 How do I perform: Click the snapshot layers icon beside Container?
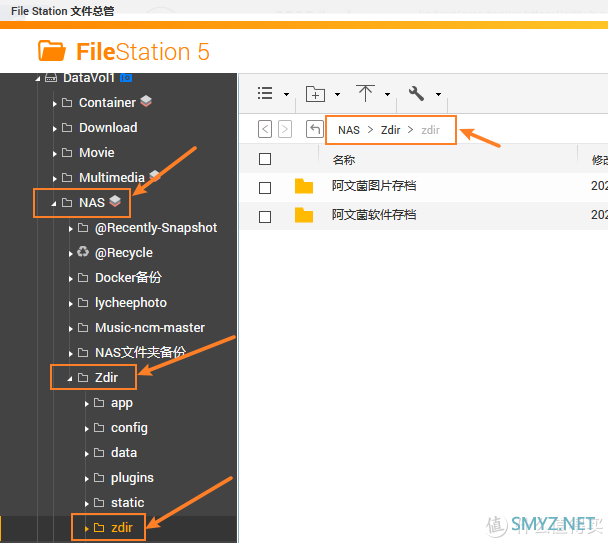click(146, 101)
